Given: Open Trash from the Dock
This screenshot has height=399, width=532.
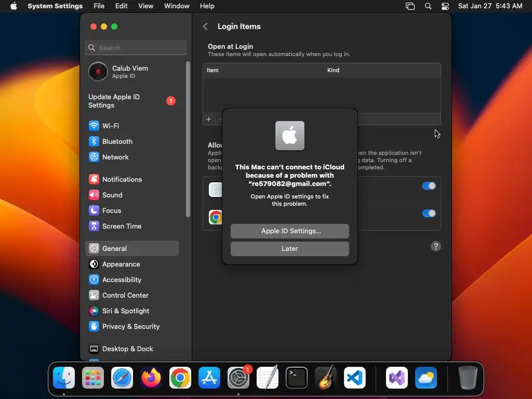Looking at the screenshot, I should tap(468, 378).
